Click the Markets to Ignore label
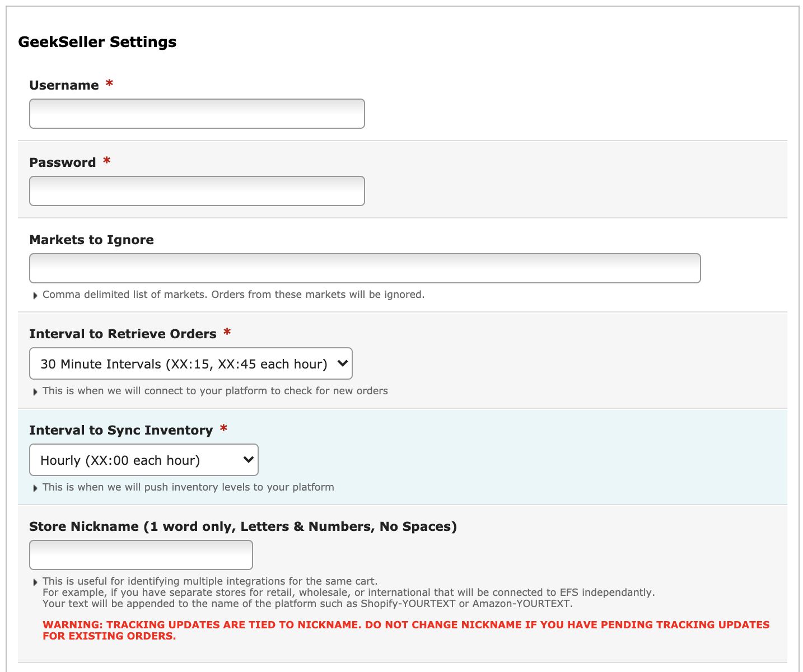Viewport: 803px width, 672px height. [x=91, y=240]
